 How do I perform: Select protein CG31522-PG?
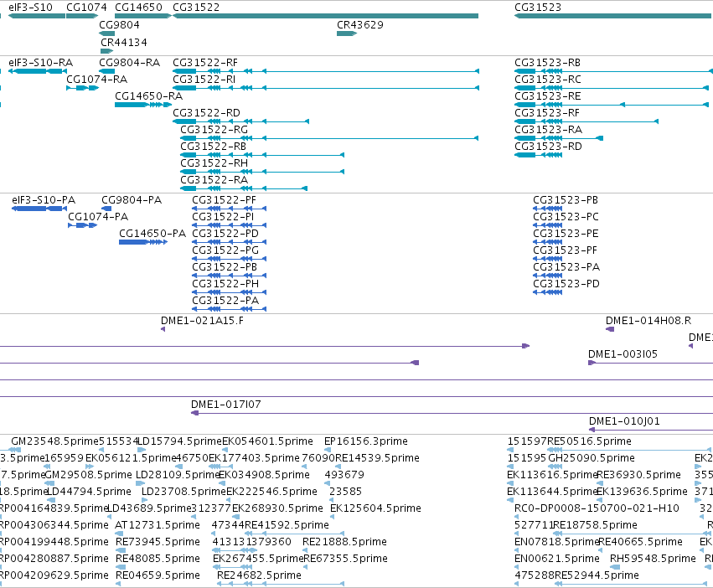click(x=230, y=259)
